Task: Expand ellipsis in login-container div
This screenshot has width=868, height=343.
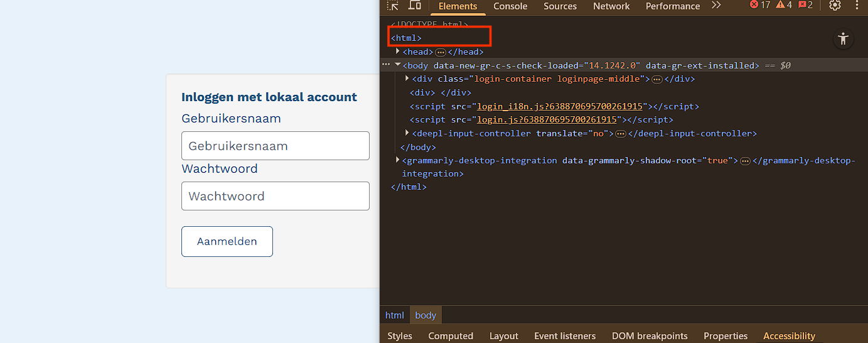Action: tap(657, 79)
